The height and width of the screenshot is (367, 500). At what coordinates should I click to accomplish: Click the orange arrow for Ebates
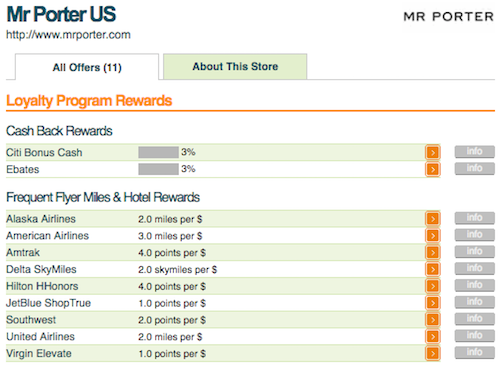point(433,169)
